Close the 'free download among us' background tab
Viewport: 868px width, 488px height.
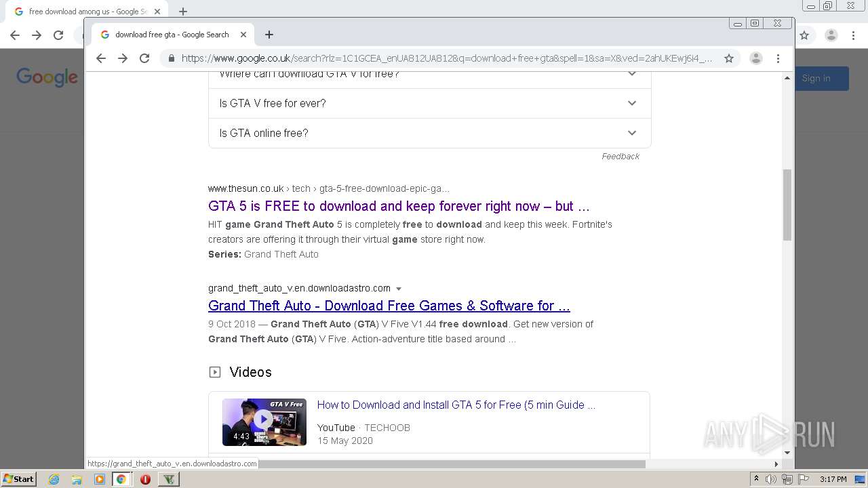coord(157,12)
